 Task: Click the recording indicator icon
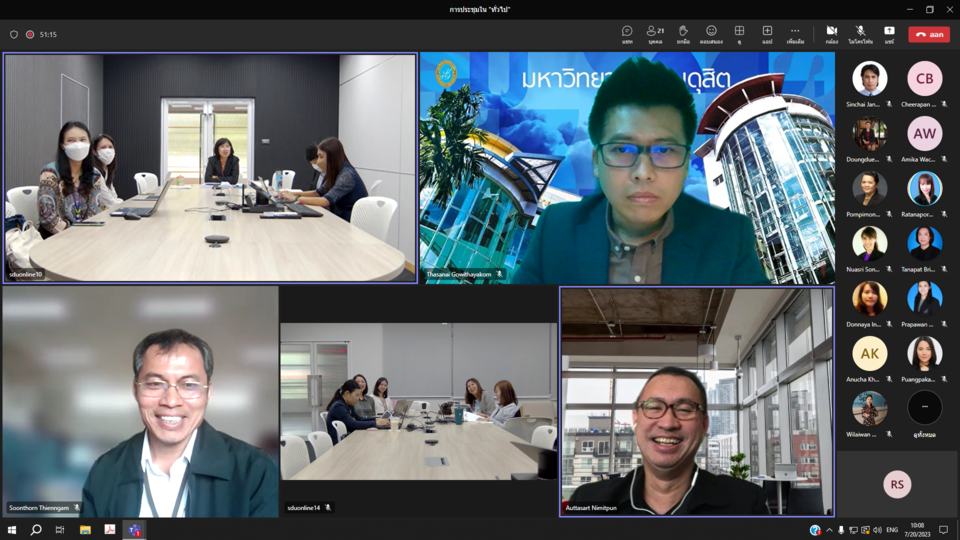point(30,34)
